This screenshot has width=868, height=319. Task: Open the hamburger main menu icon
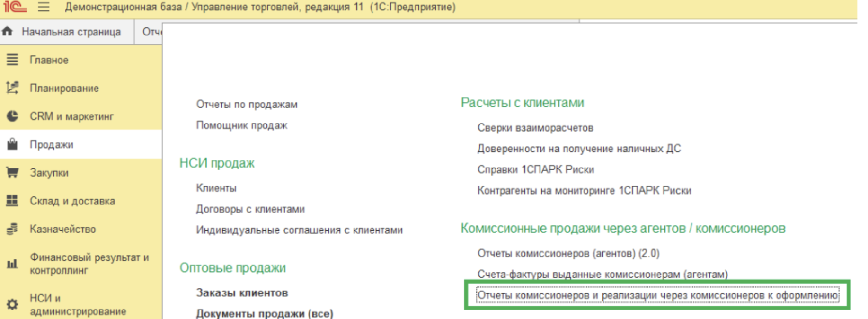click(x=44, y=7)
